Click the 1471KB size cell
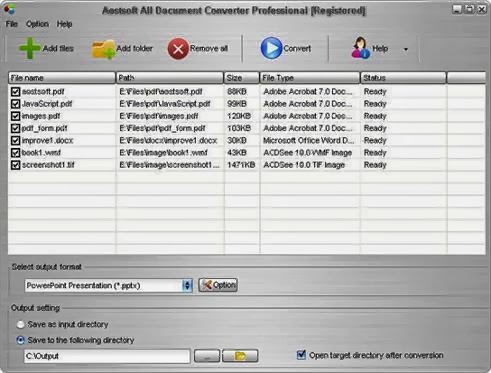Screen dimensions: 491x373 click(x=241, y=165)
